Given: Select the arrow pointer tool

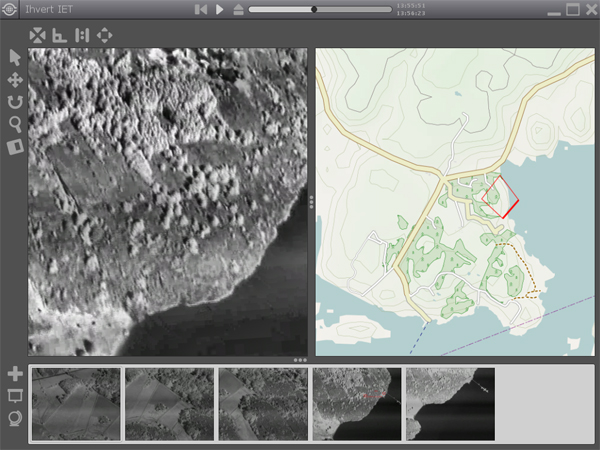Looking at the screenshot, I should pyautogui.click(x=15, y=57).
